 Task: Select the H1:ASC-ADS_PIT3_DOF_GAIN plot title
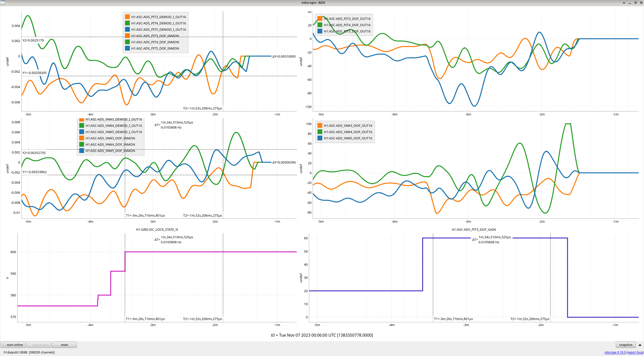(x=474, y=229)
